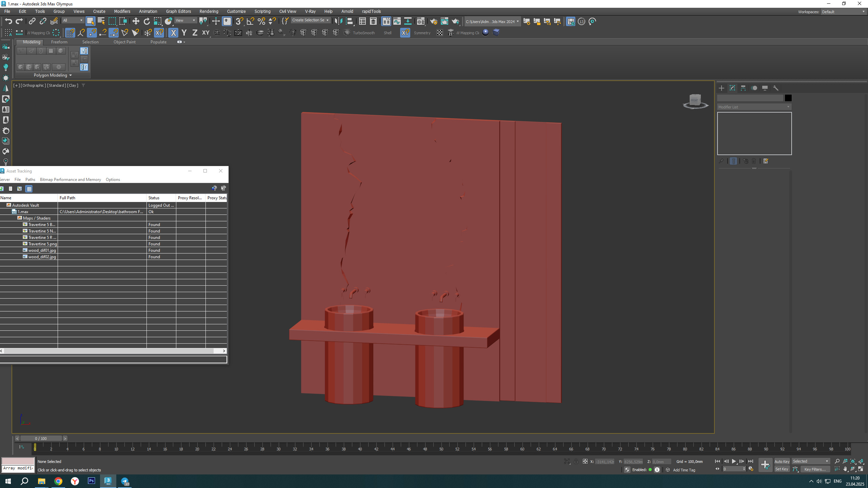Undo the last scene operation
The height and width of the screenshot is (488, 868).
[x=8, y=21]
